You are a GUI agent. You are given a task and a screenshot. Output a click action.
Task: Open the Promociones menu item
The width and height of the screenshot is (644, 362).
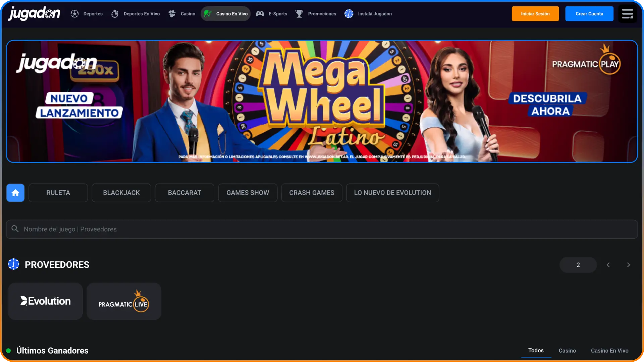click(316, 14)
